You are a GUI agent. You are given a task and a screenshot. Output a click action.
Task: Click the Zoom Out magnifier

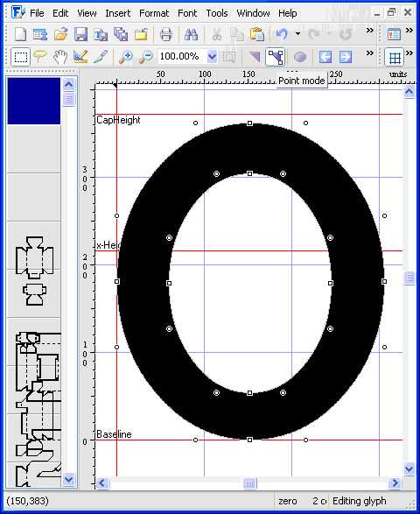tap(146, 57)
